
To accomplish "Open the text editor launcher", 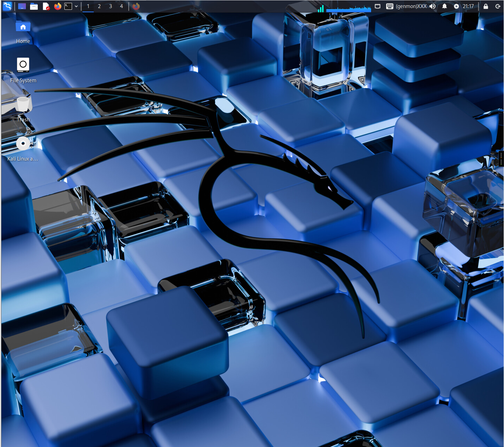I will [x=46, y=6].
